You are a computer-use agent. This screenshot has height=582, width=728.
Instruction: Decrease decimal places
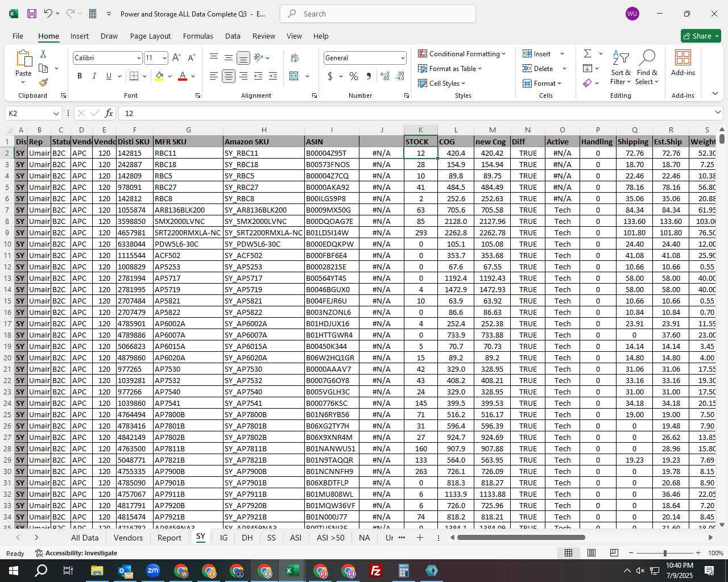(x=400, y=76)
